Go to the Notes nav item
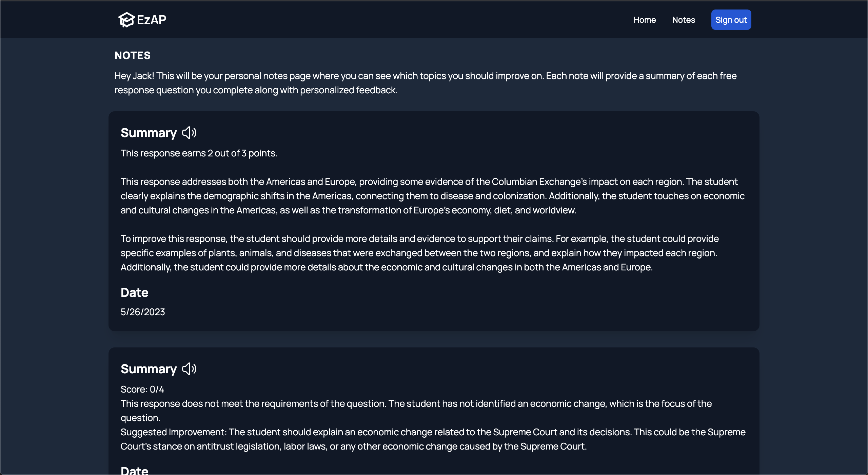This screenshot has width=868, height=475. tap(684, 20)
